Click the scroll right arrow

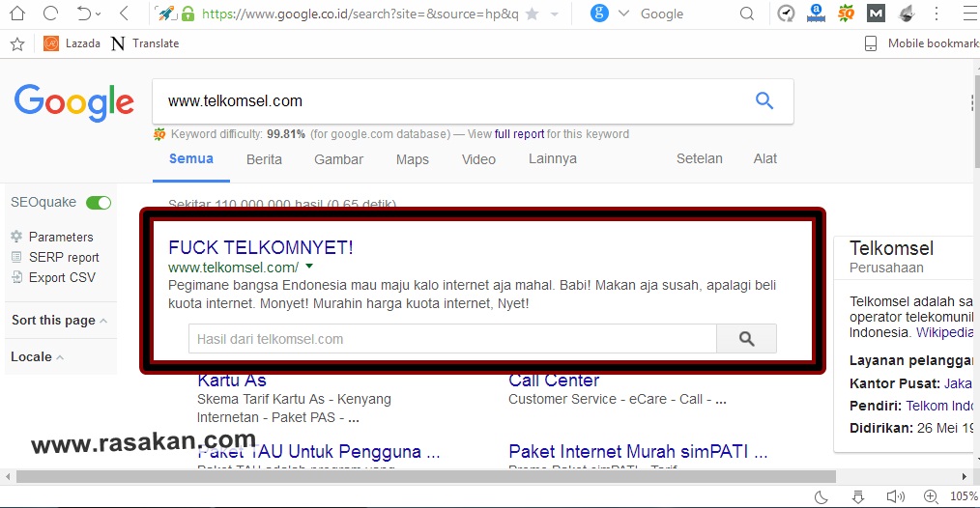tap(964, 477)
